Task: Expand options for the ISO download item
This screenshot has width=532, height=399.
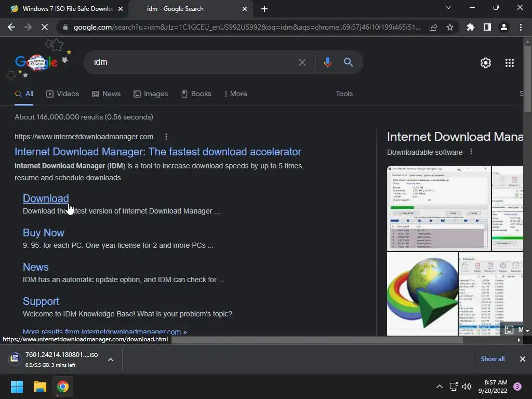Action: click(111, 360)
